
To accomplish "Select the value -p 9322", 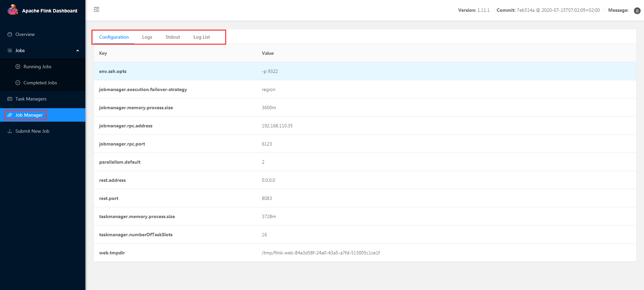I will [270, 71].
